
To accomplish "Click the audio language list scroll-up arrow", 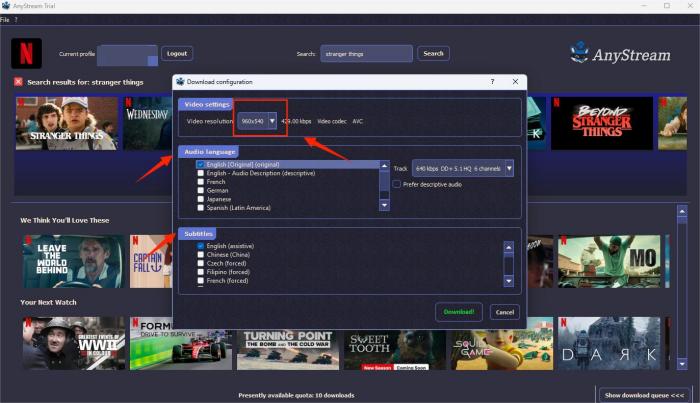I will point(384,166).
